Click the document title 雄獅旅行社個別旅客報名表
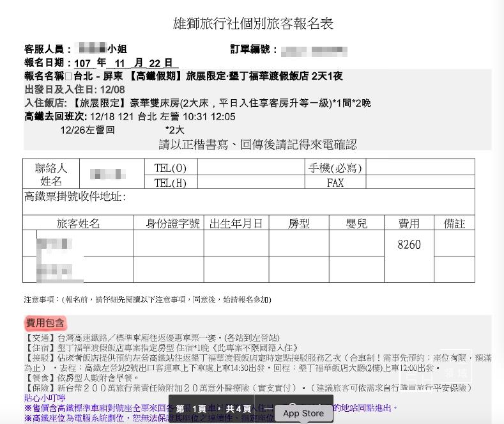This screenshot has width=504, height=424. tap(254, 24)
